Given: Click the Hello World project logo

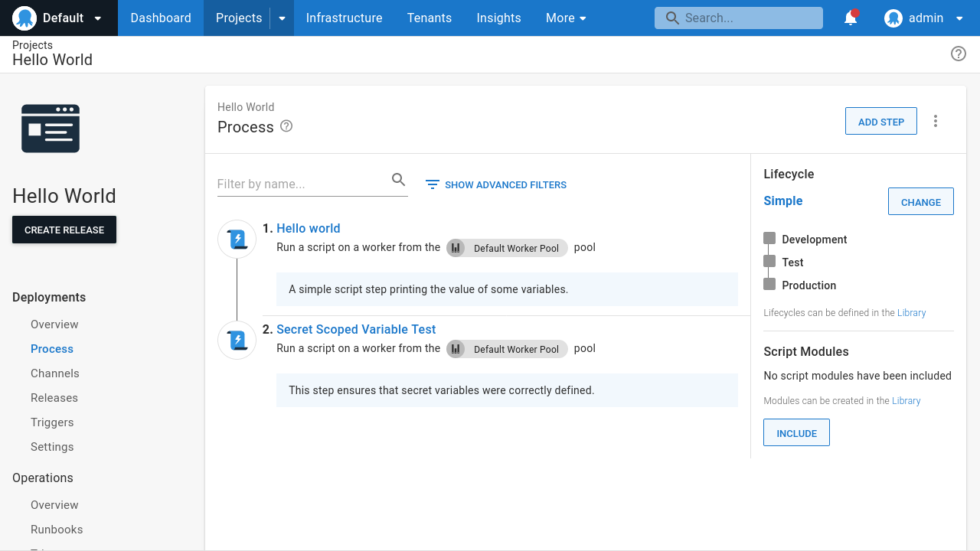Looking at the screenshot, I should point(51,129).
